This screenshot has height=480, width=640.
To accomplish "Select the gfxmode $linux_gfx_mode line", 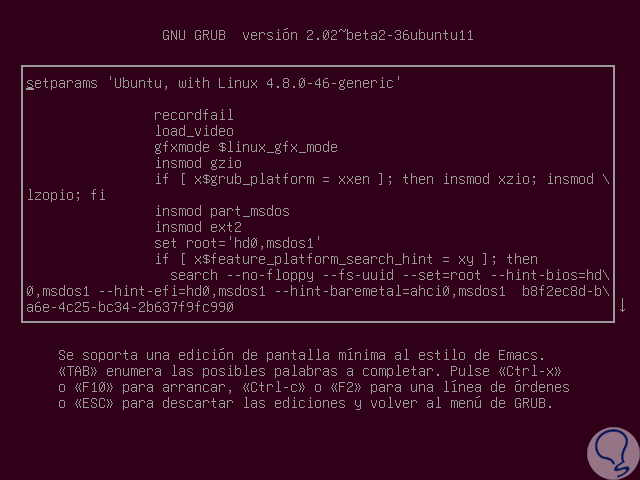I will [246, 147].
